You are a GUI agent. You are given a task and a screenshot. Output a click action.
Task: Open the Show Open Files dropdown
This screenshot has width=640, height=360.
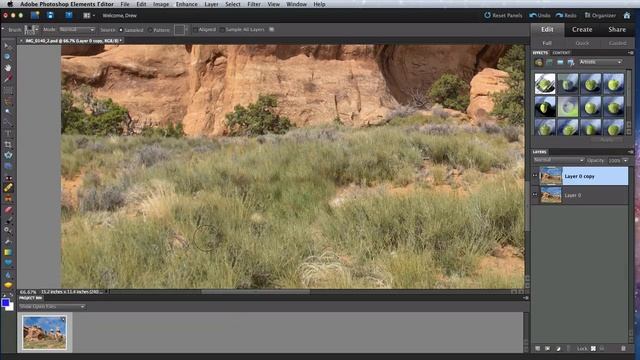(x=52, y=307)
